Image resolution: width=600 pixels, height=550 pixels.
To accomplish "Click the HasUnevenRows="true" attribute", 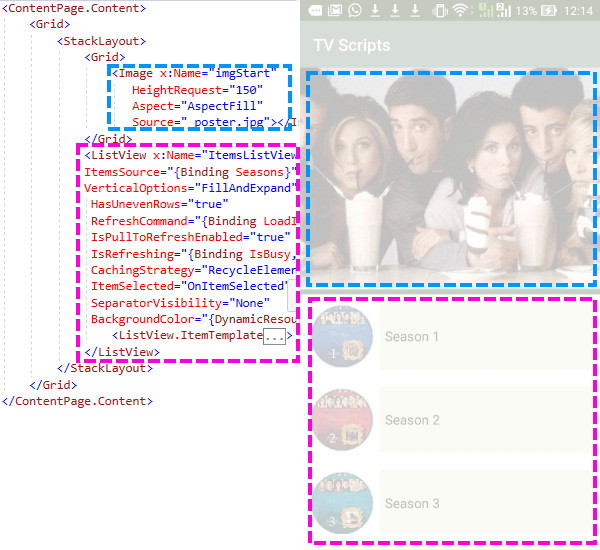I will click(x=160, y=204).
